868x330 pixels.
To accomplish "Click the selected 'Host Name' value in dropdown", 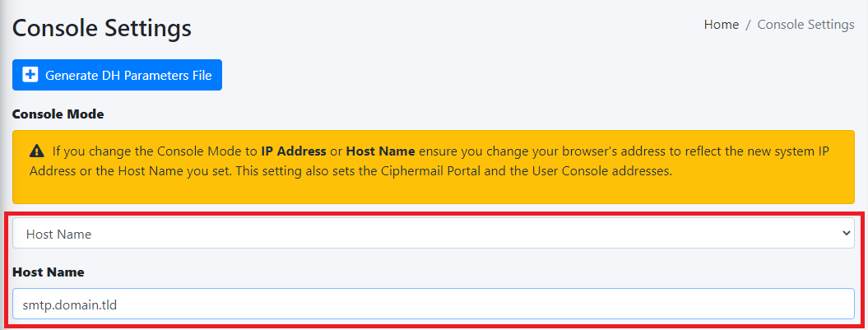I will coord(58,235).
